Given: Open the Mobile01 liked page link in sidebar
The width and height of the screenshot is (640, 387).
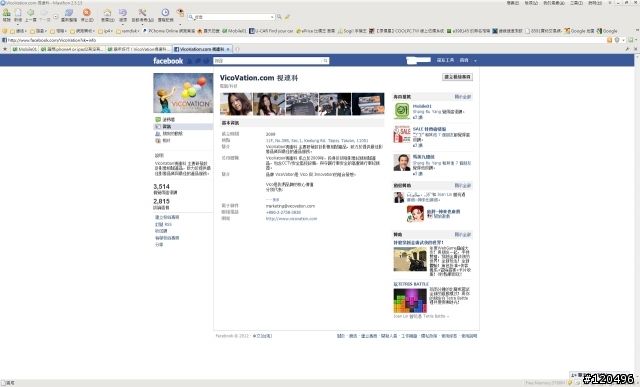Looking at the screenshot, I should 422,106.
